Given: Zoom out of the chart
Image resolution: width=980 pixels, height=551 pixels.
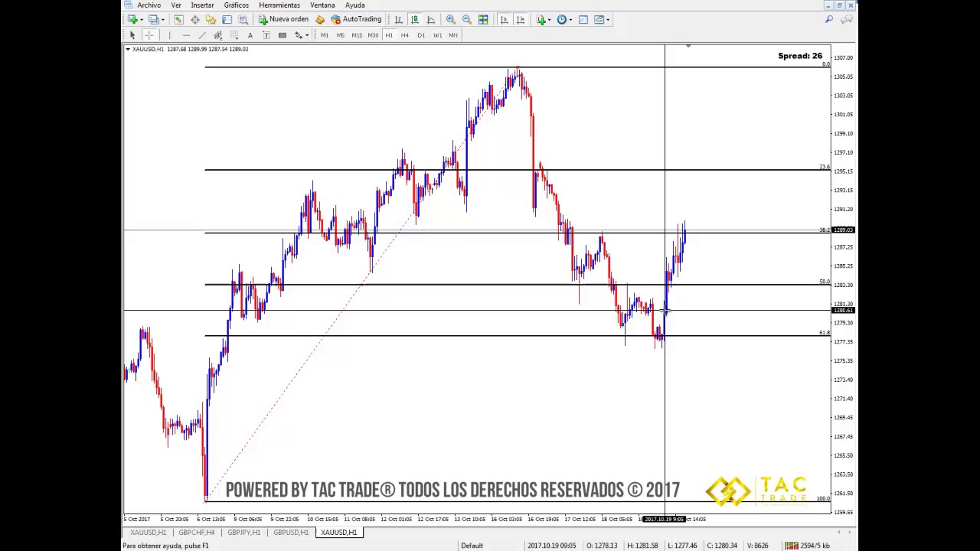Looking at the screenshot, I should [x=467, y=19].
